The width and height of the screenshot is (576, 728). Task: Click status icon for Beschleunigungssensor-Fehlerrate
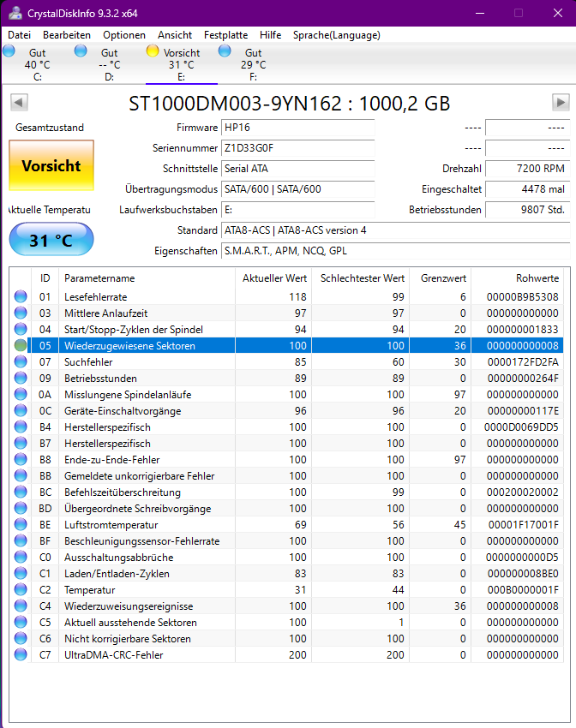tap(21, 540)
